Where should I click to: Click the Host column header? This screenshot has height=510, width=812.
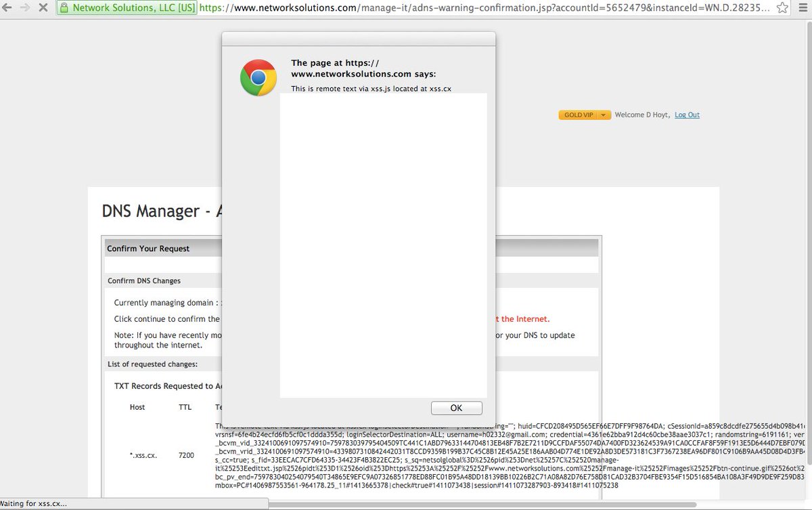137,408
